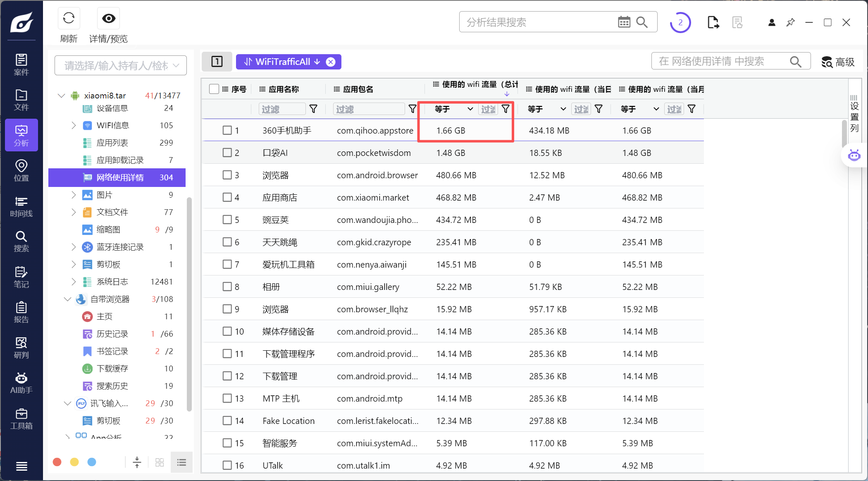Switch tree panel to grid view icon
This screenshot has width=868, height=481.
point(160,462)
